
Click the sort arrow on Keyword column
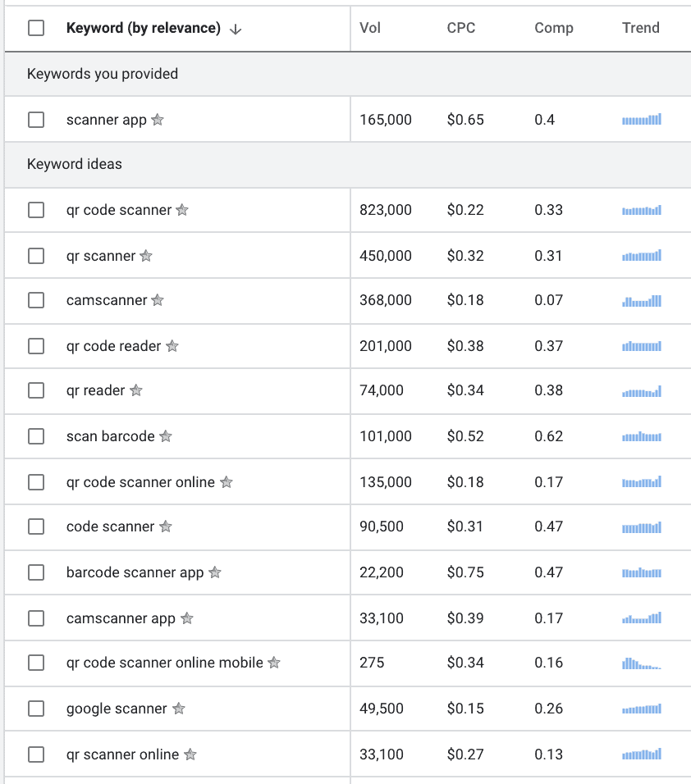coord(236,27)
